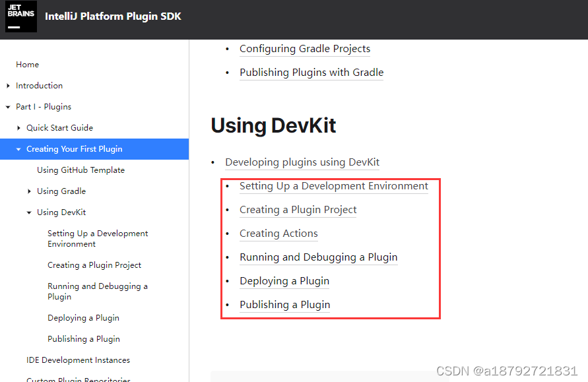Viewport: 588px width, 382px height.
Task: Open sidebar Setting Up a Development Environment
Action: [x=98, y=238]
